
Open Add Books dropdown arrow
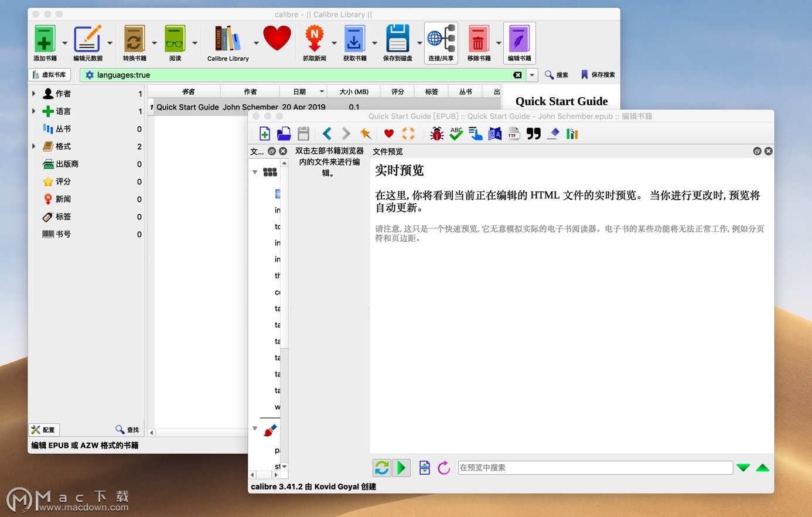click(64, 43)
